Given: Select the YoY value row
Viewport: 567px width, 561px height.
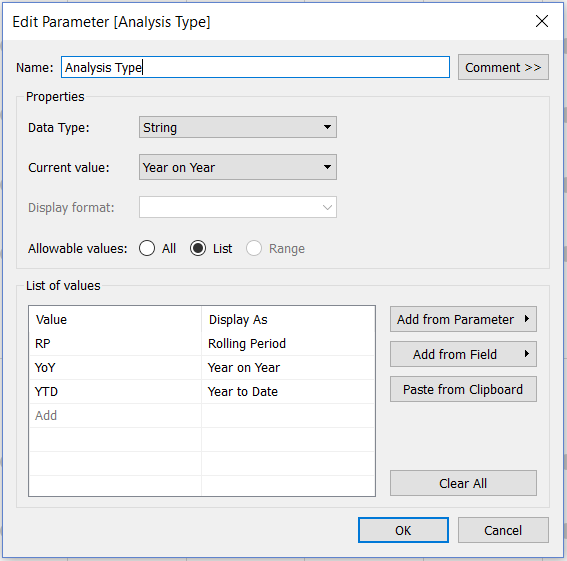Looking at the screenshot, I should click(x=202, y=367).
